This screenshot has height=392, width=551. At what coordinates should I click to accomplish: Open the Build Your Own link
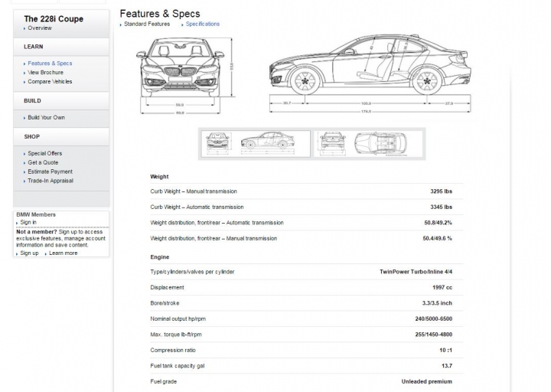point(46,117)
